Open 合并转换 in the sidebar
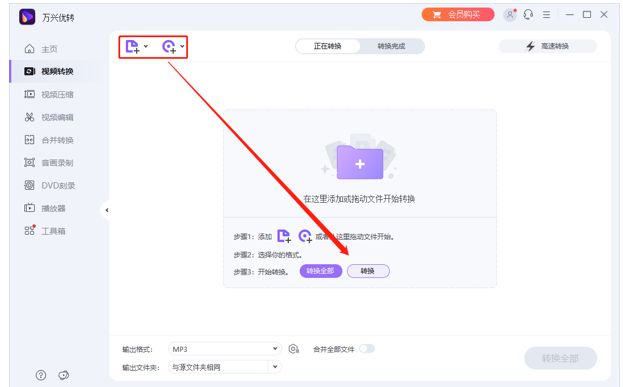 pos(57,140)
